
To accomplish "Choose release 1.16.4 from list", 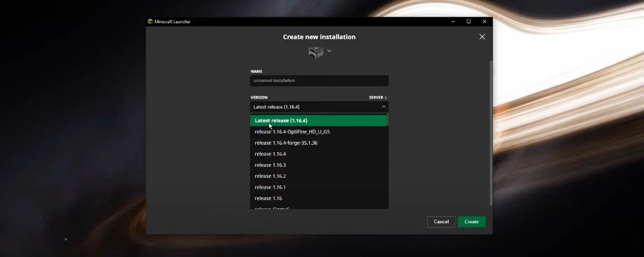I will coord(318,154).
